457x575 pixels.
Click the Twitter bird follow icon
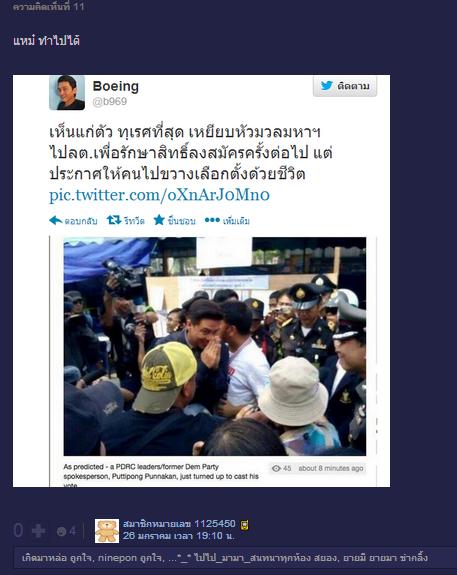coord(326,85)
